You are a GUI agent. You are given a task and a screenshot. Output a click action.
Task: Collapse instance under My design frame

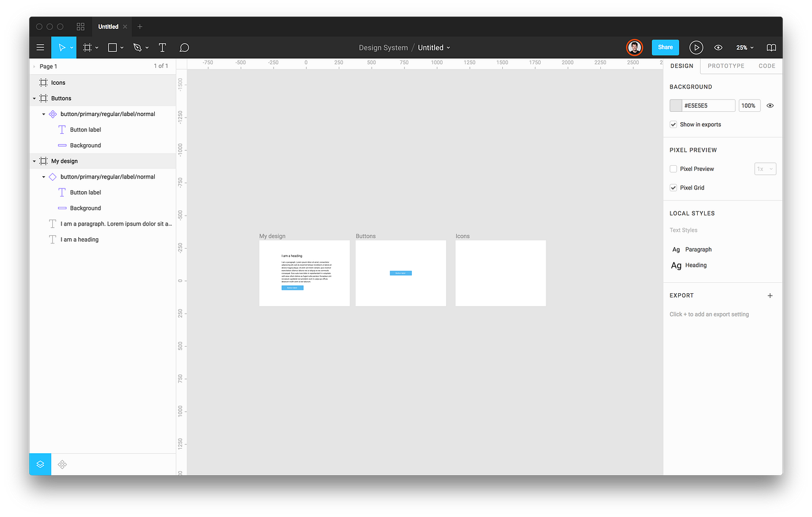point(43,177)
